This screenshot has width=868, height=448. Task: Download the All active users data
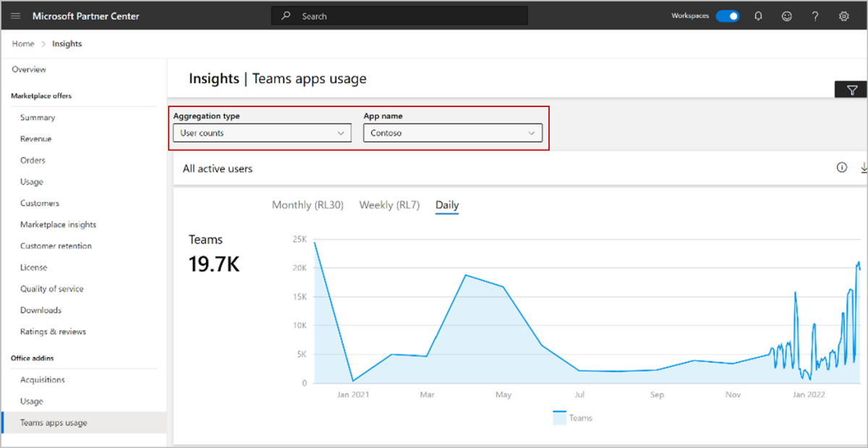(864, 168)
